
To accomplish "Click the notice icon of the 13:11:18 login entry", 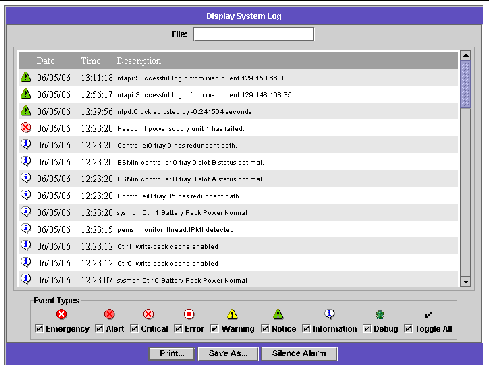I will tap(26, 77).
